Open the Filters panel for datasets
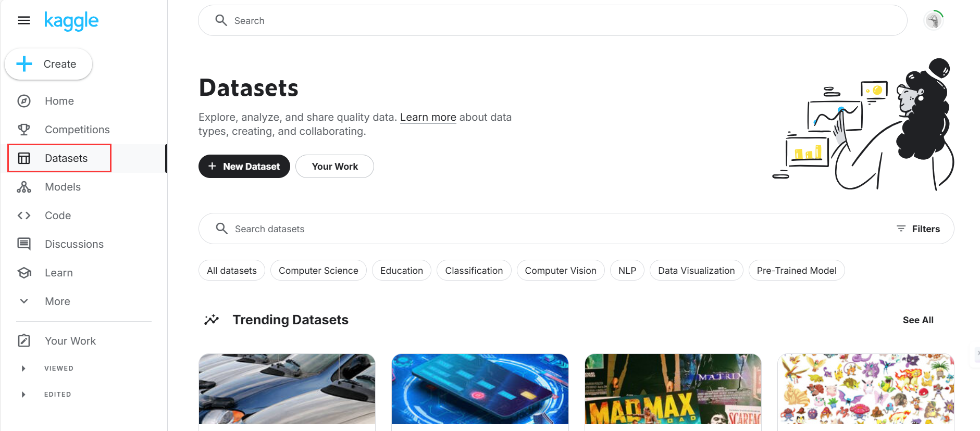The width and height of the screenshot is (980, 431). click(918, 229)
